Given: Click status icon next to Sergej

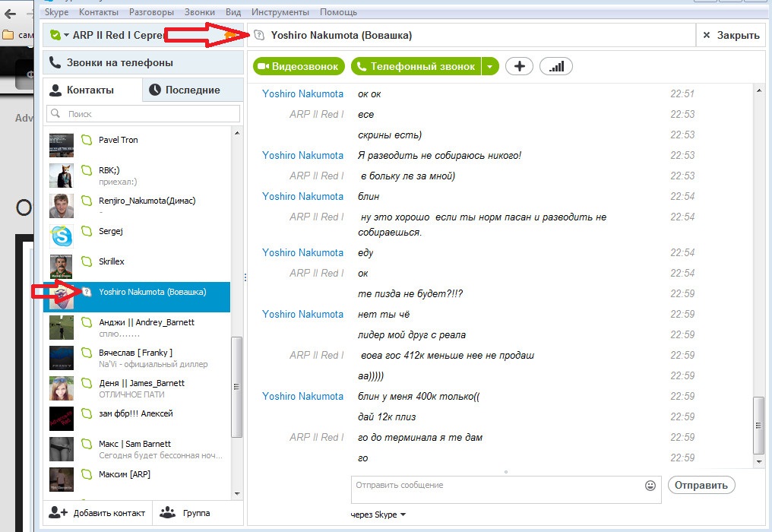Looking at the screenshot, I should (x=87, y=231).
